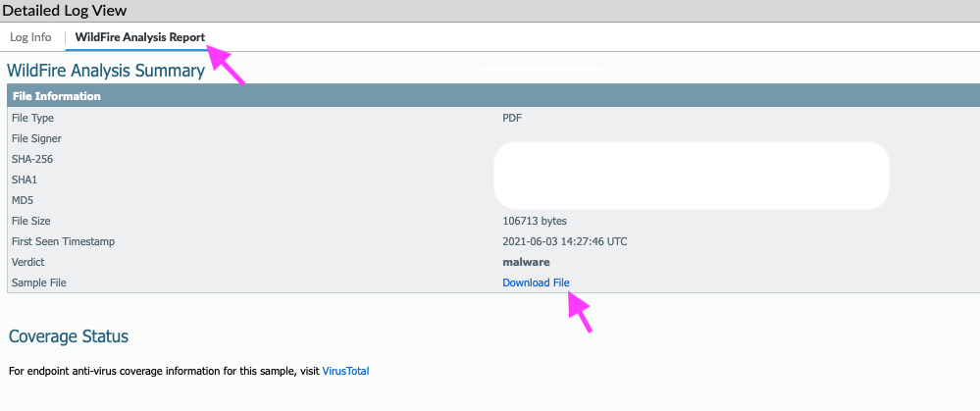Screen dimensions: 980x411
Task: Click the SHA1 row label
Action: point(25,180)
